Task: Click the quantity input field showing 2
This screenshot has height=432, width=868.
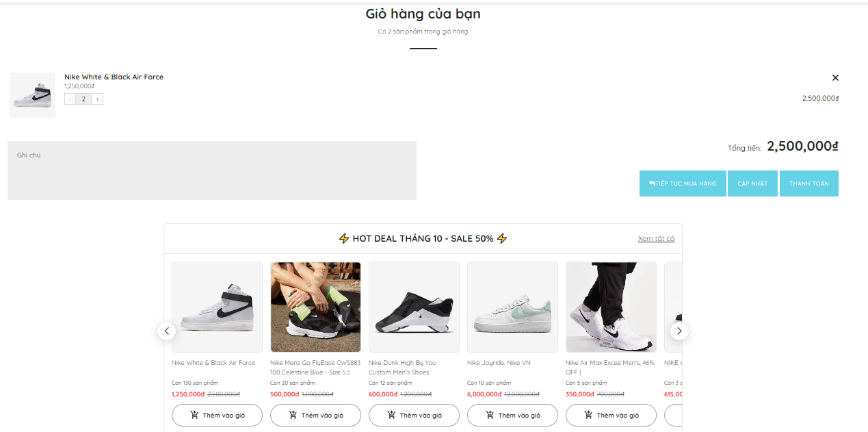Action: click(83, 99)
